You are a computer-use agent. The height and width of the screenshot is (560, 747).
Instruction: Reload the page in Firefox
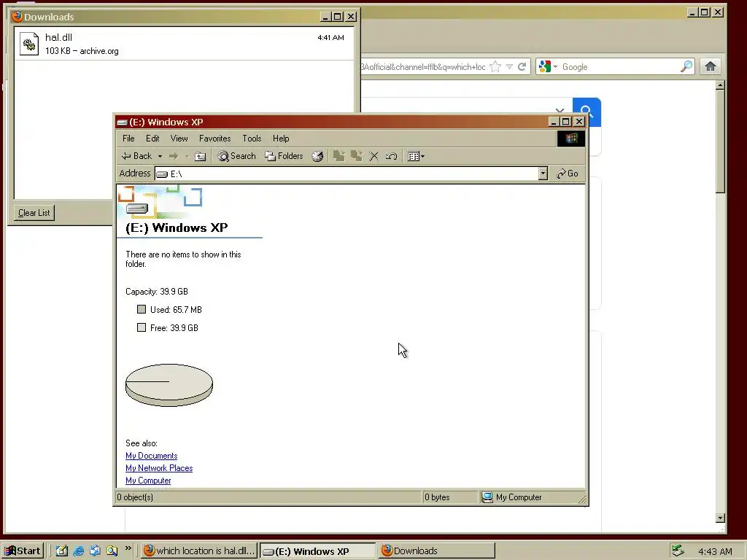[522, 66]
